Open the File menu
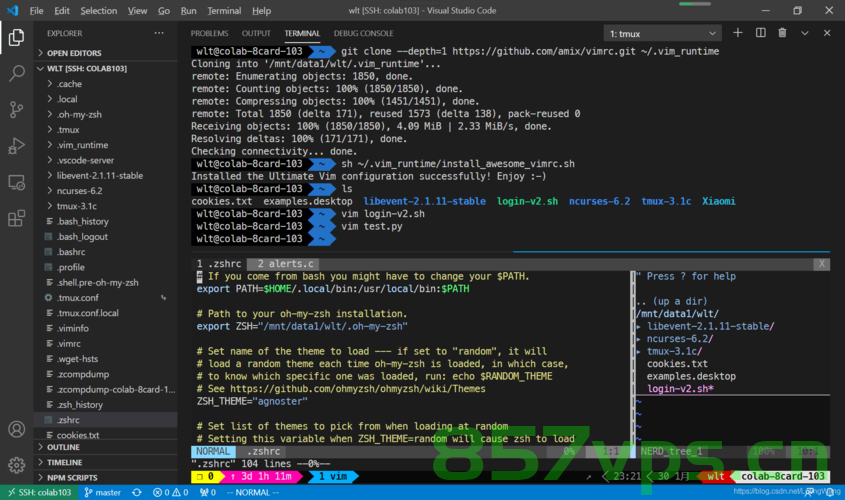The height and width of the screenshot is (500, 845). pos(36,10)
